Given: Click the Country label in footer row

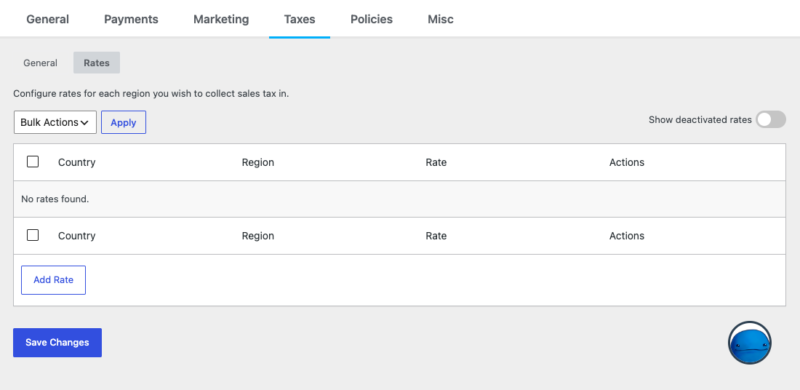Looking at the screenshot, I should pos(77,236).
